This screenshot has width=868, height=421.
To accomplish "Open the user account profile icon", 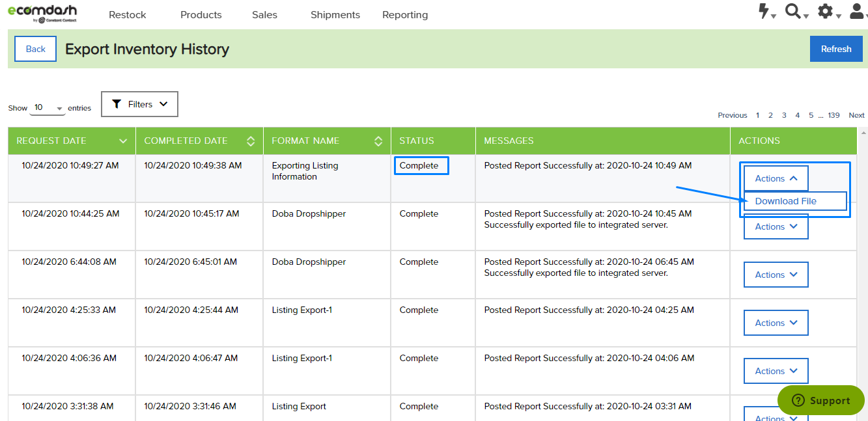I will (857, 11).
